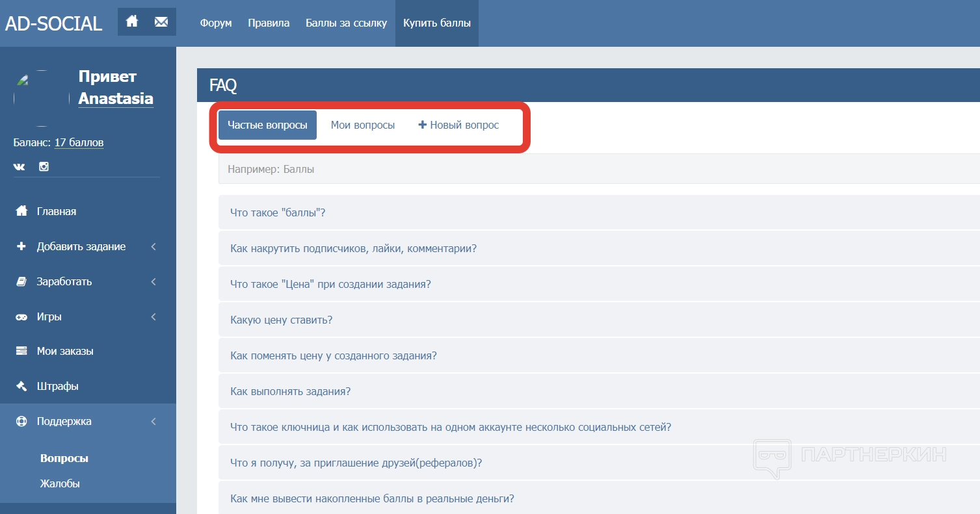Click the 17 баллов balance link

click(x=79, y=142)
